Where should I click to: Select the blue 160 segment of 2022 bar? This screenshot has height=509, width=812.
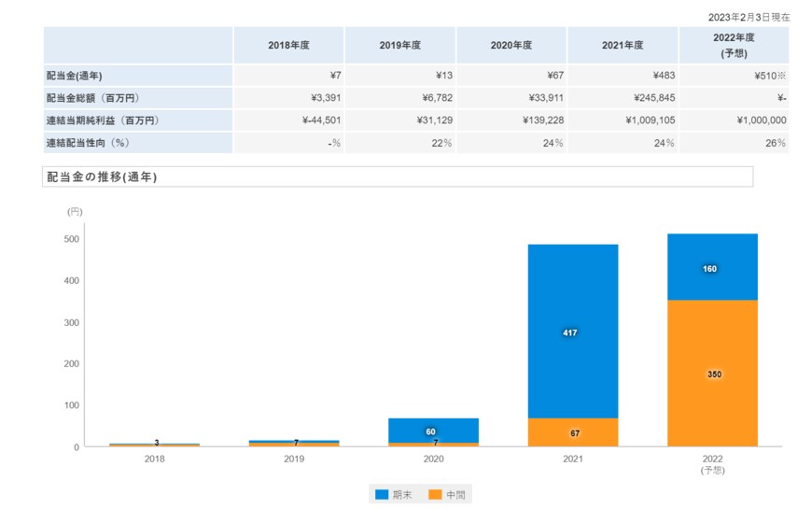[x=712, y=267]
